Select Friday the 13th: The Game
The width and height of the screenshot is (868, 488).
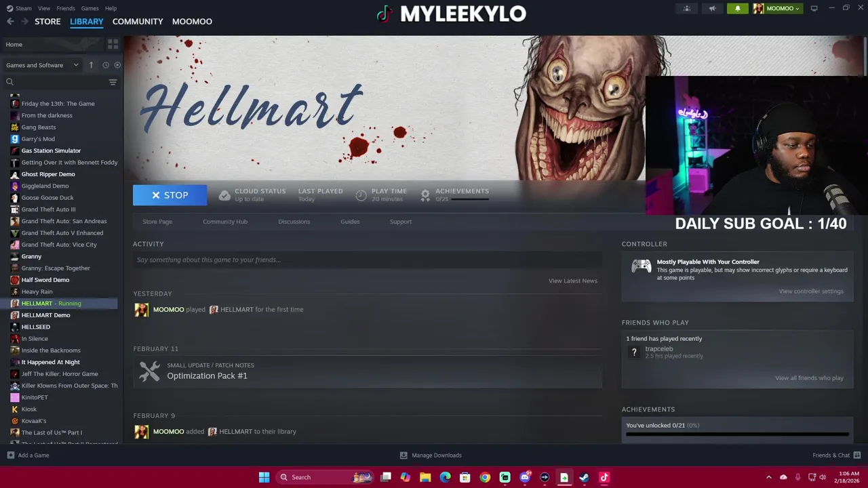[x=58, y=104]
